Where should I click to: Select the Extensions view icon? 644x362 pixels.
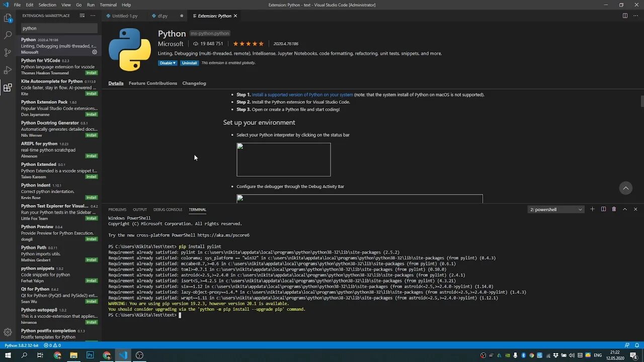pyautogui.click(x=8, y=88)
